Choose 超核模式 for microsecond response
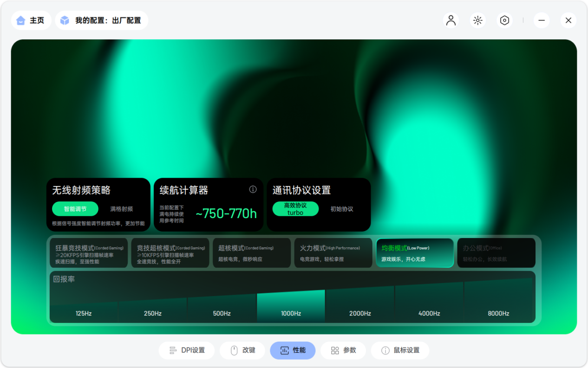588x368 pixels. pos(252,253)
